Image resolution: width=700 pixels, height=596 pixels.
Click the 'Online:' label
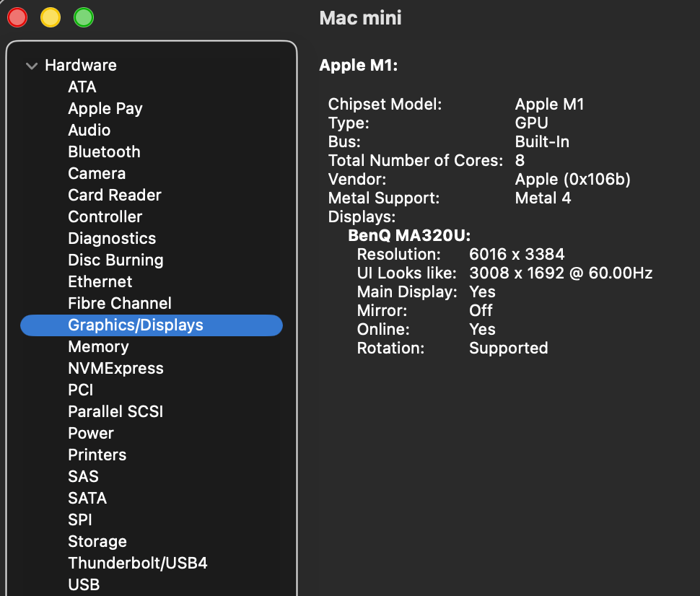pos(383,330)
